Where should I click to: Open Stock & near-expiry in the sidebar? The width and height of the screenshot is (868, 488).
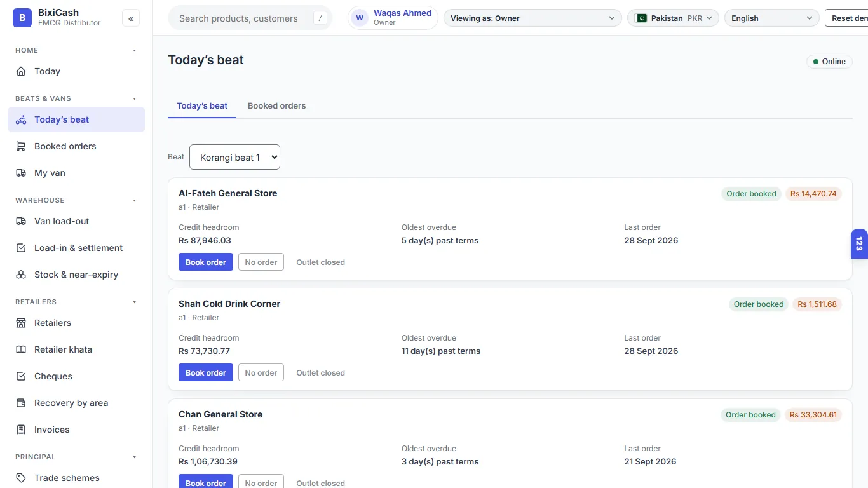(76, 274)
